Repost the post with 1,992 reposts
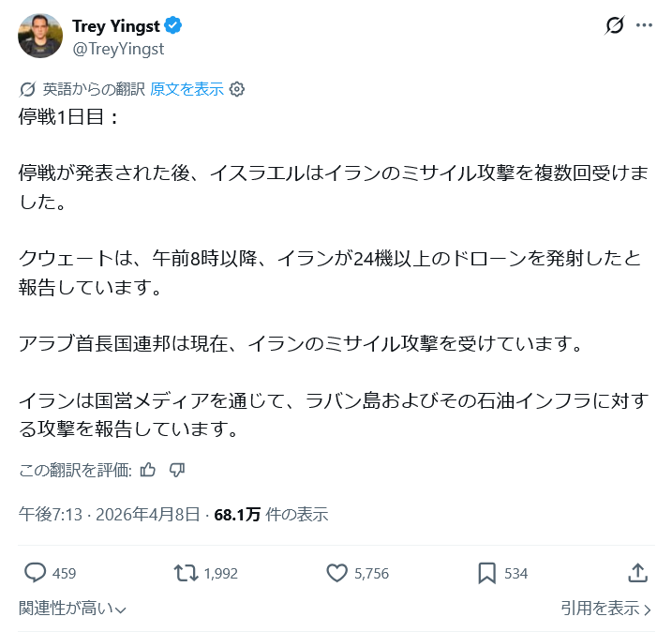The width and height of the screenshot is (672, 632). 187,573
